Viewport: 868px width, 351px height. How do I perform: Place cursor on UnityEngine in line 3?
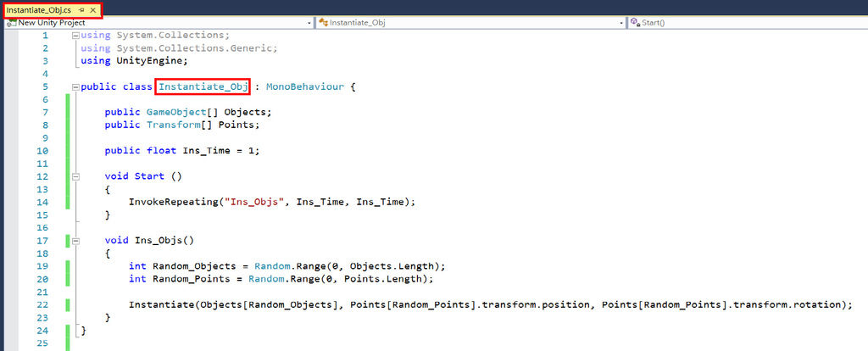coord(149,61)
